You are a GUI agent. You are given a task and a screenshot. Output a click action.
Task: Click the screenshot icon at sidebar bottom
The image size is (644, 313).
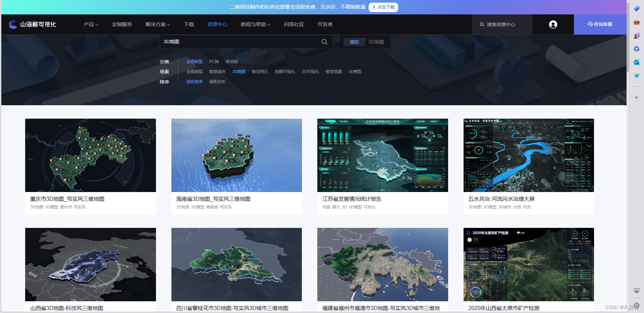coord(636,291)
